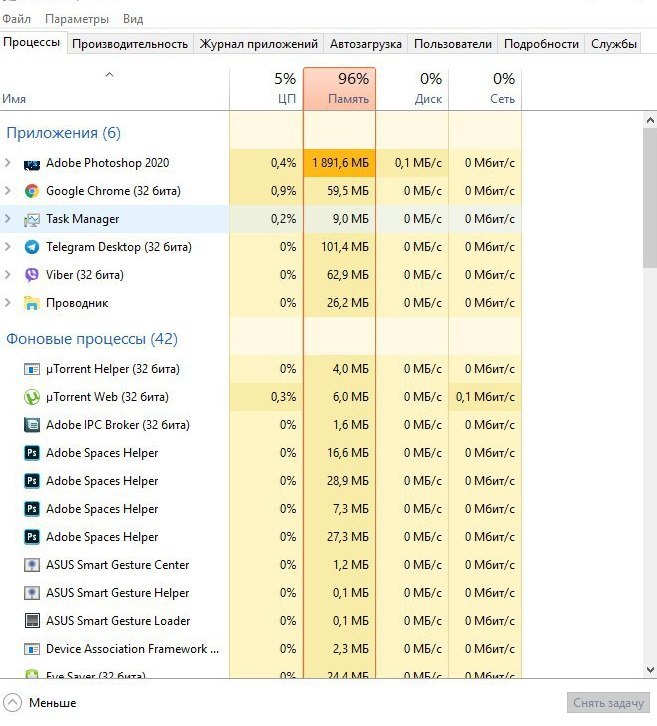
Task: Click the Telegram Desktop icon
Action: (31, 247)
